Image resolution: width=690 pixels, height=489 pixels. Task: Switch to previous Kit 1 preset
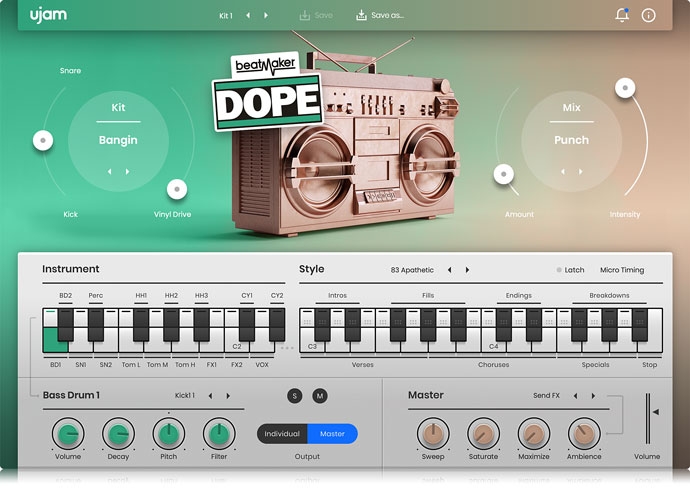(x=249, y=15)
